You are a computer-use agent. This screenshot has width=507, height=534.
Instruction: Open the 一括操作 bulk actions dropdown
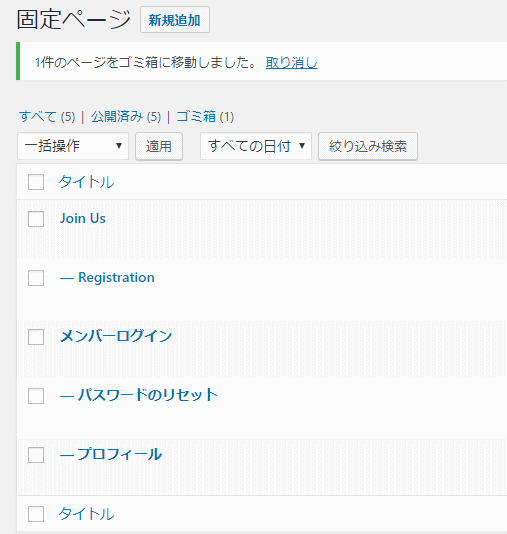(x=73, y=146)
